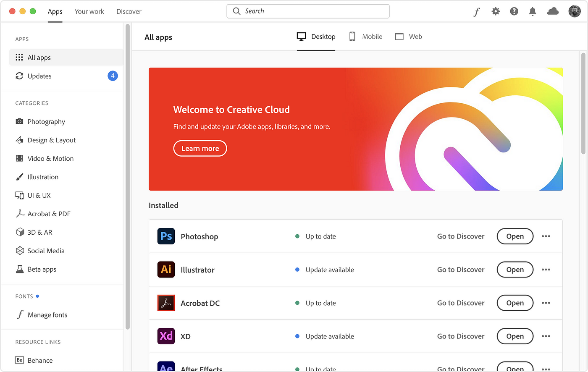Image resolution: width=588 pixels, height=372 pixels.
Task: Click the main content vertical scrollbar
Action: (x=583, y=103)
